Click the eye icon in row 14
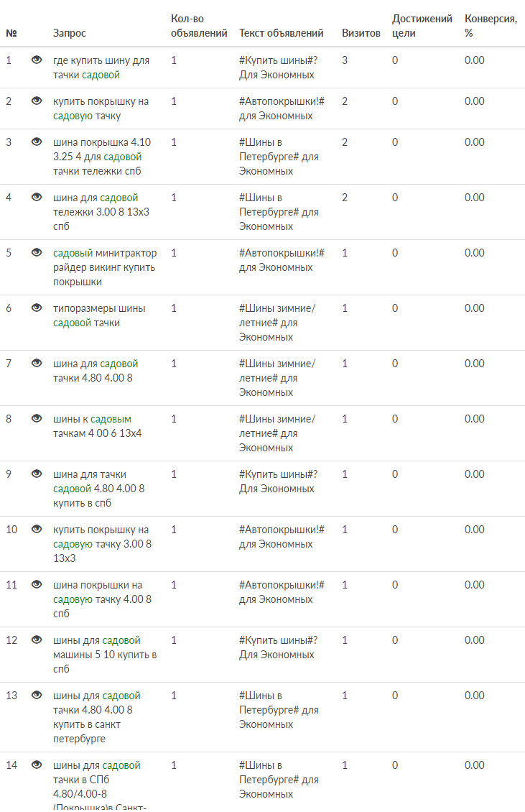This screenshot has width=525, height=812. pyautogui.click(x=37, y=765)
